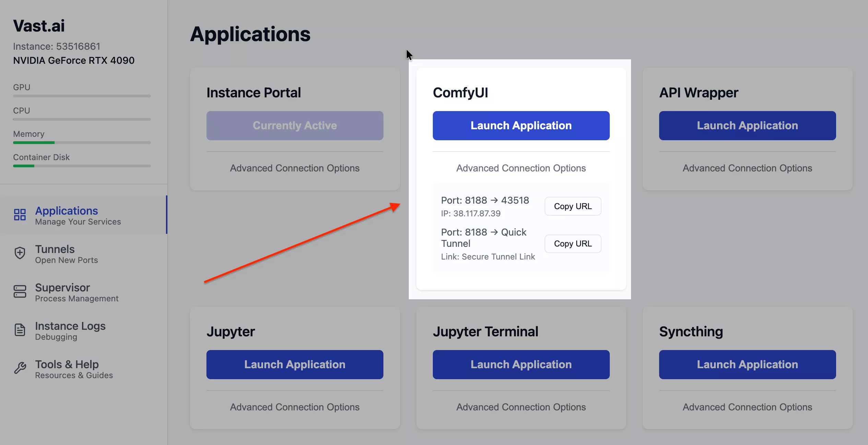Launch the Jupyter Terminal application

point(521,364)
